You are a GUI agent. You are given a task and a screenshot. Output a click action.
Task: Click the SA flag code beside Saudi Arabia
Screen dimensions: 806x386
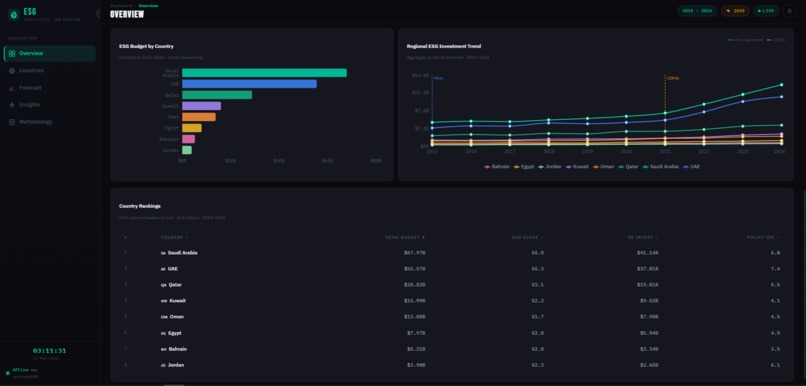[163, 253]
